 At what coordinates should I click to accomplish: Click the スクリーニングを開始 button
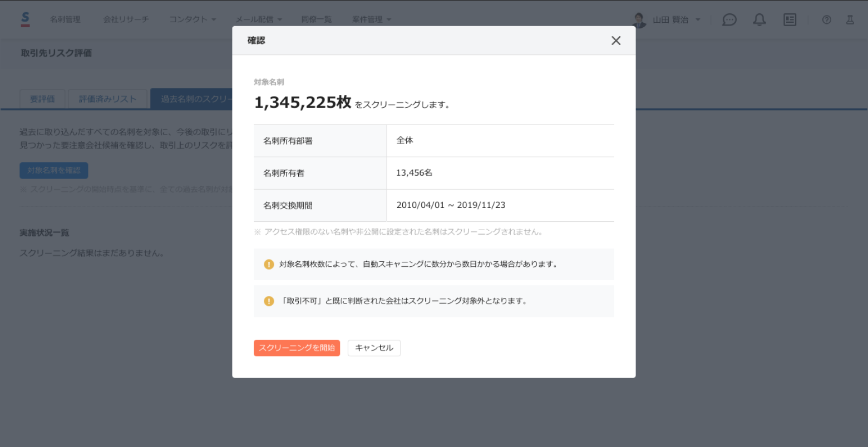click(x=297, y=348)
